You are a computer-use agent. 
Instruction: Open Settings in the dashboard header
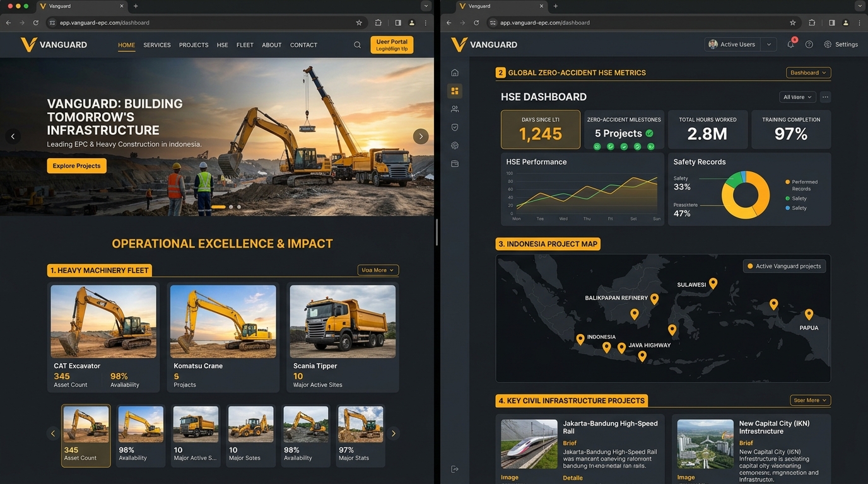pyautogui.click(x=841, y=45)
